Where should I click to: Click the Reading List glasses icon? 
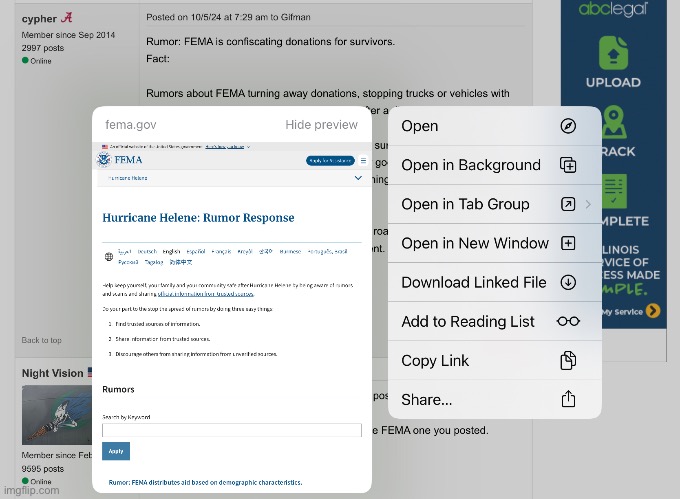[x=568, y=321]
